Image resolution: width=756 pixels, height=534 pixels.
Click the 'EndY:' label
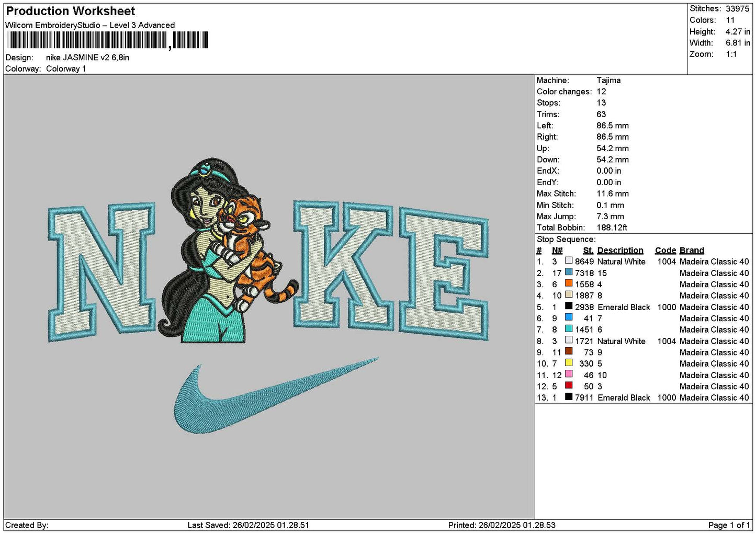(548, 183)
